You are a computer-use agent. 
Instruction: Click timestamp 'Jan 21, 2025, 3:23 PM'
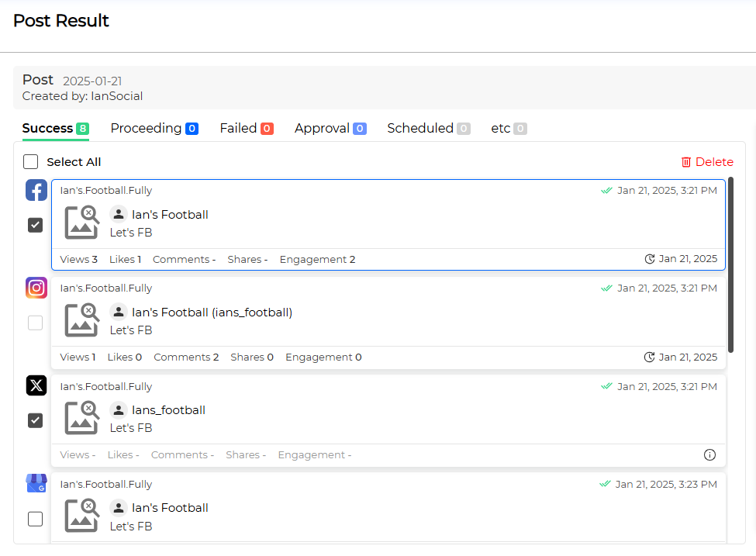point(666,484)
